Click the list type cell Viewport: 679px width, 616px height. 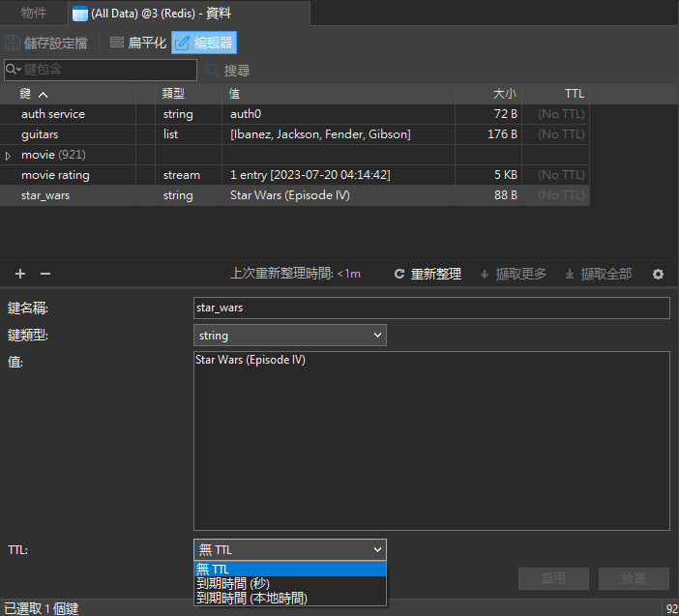[189, 134]
